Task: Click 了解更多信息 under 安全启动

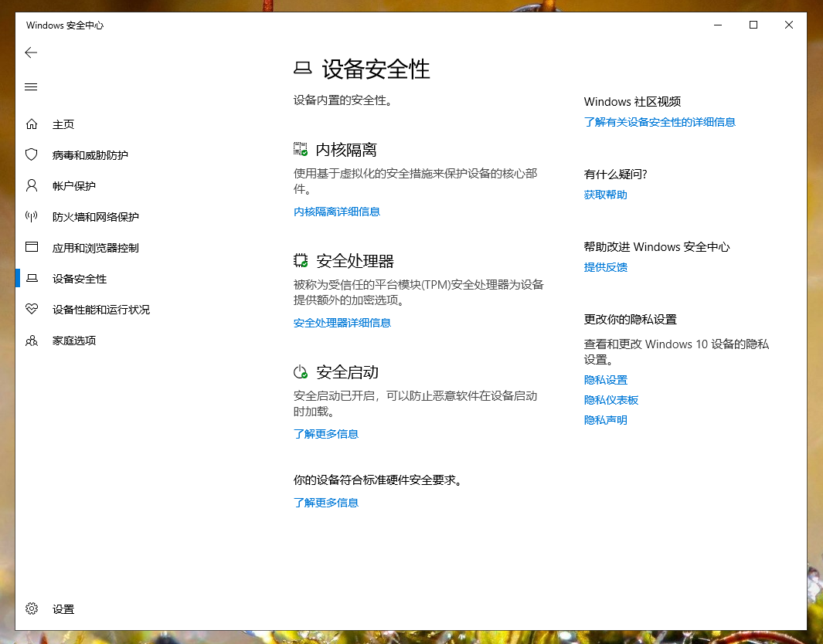Action: click(x=325, y=434)
